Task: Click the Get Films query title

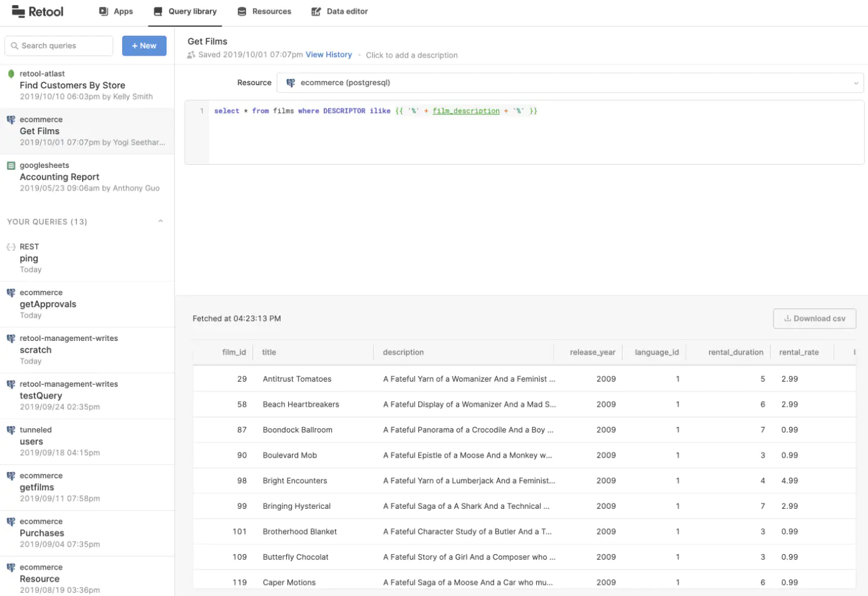Action: pos(207,41)
